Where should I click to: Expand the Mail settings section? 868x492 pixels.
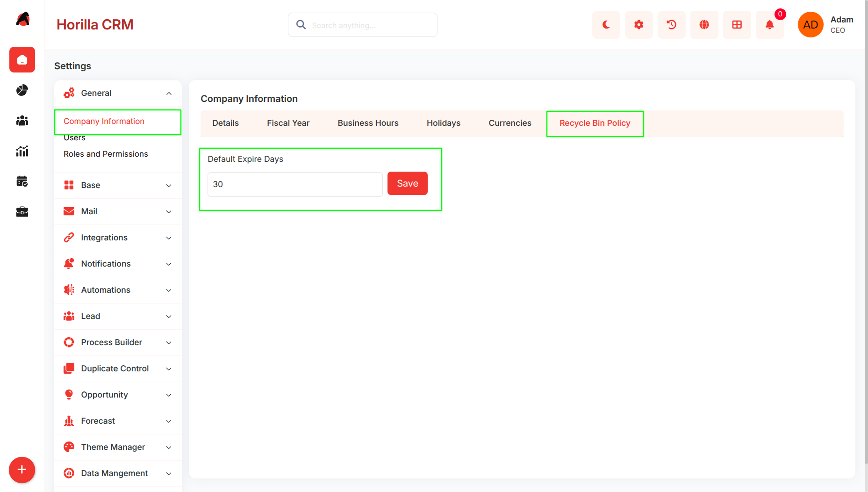pyautogui.click(x=118, y=211)
